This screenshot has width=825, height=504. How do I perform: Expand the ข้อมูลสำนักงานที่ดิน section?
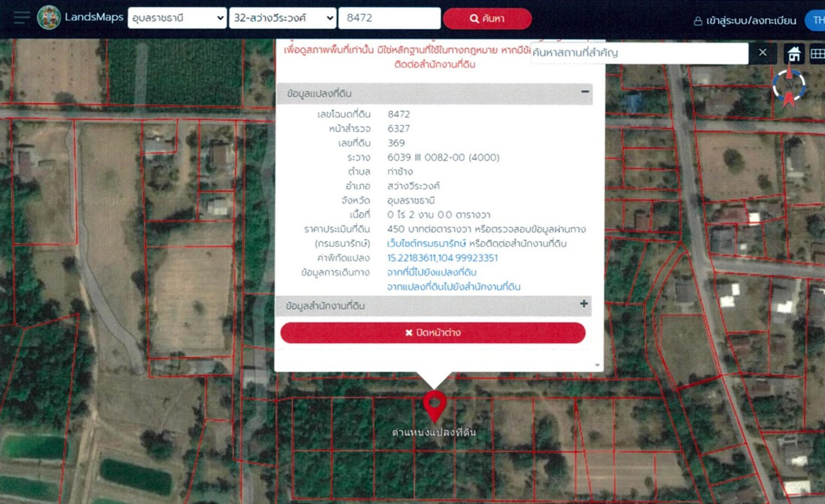click(584, 304)
